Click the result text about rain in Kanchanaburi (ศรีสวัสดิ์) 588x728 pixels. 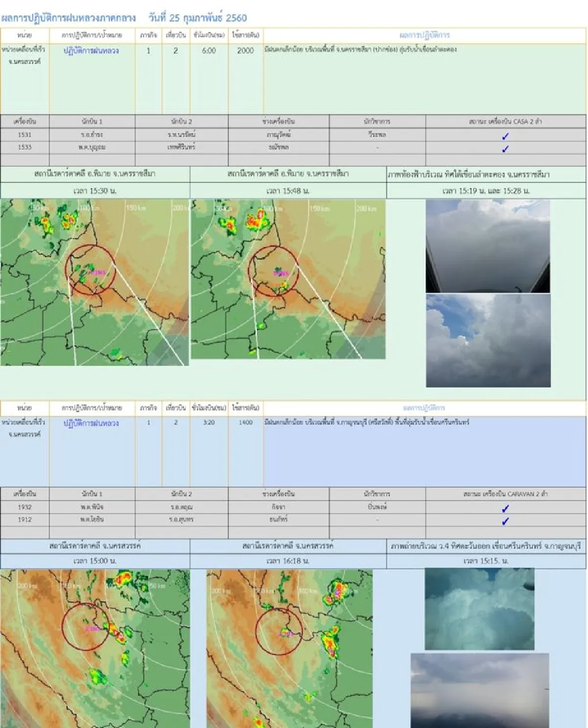click(367, 422)
